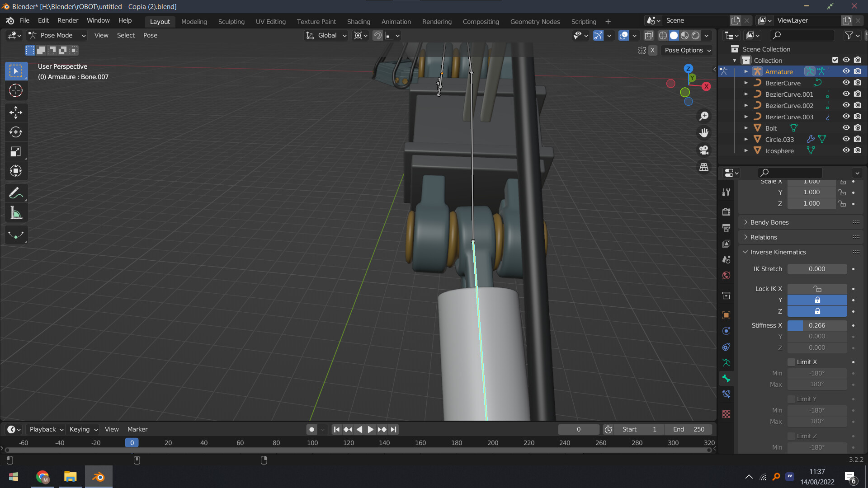Click the End frame 250 field

pyautogui.click(x=688, y=429)
